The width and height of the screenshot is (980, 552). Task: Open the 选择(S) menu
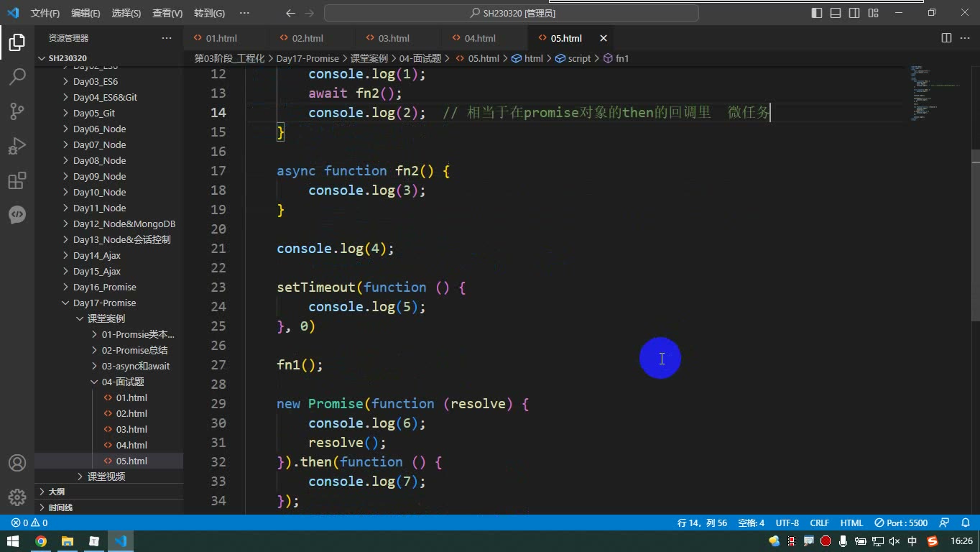pyautogui.click(x=126, y=13)
